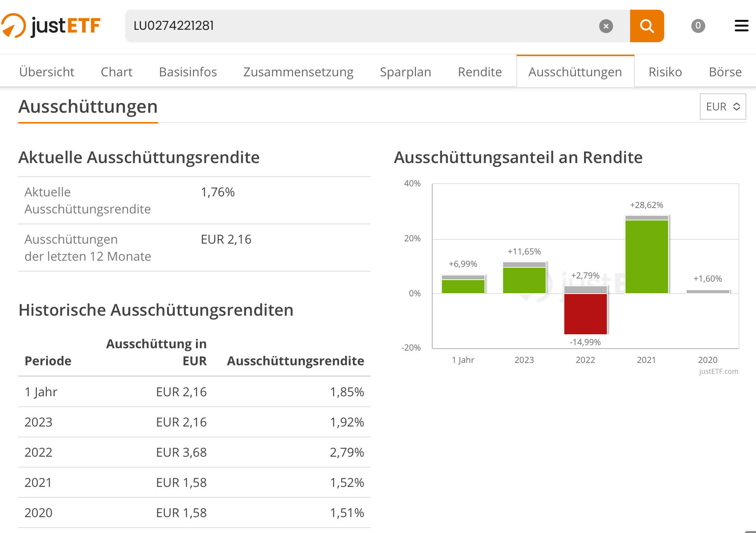Switch to the Chart tab

(x=116, y=72)
